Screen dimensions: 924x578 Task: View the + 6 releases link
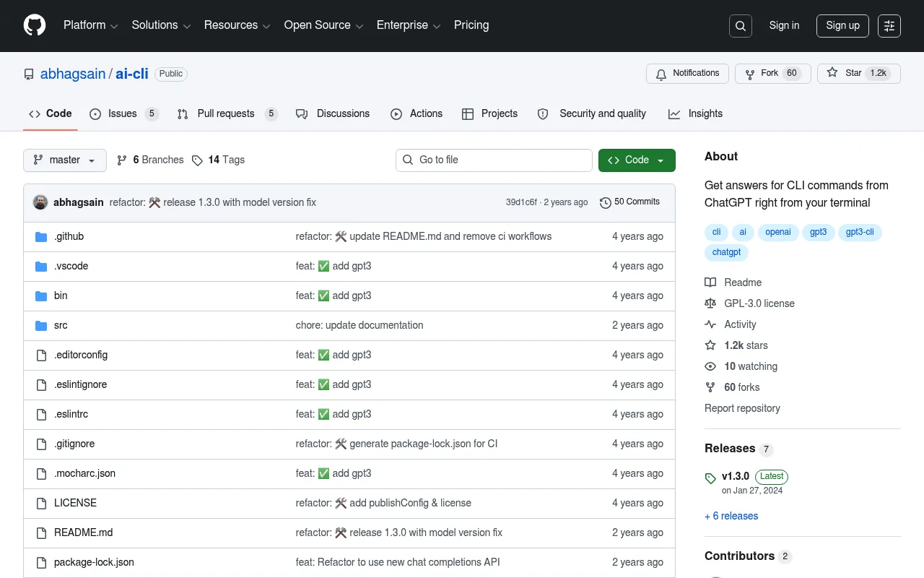pyautogui.click(x=731, y=516)
